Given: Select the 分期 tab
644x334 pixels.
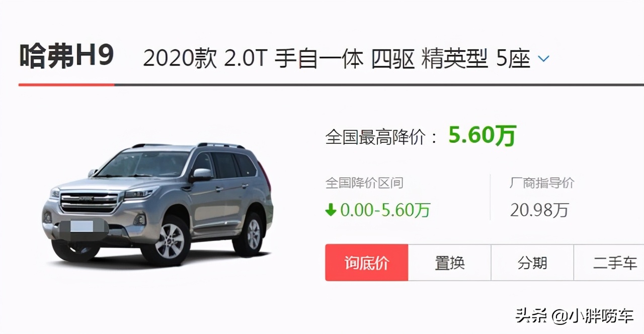Looking at the screenshot, I should pos(532,263).
